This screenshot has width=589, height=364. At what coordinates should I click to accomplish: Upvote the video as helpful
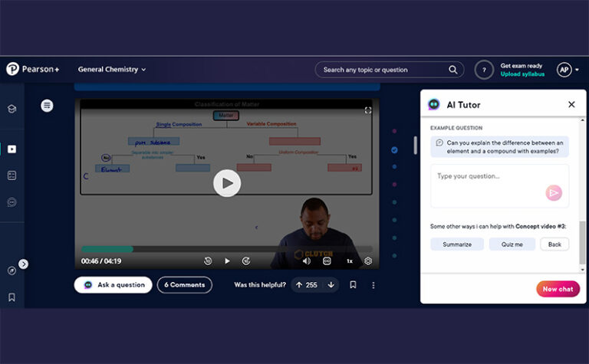[299, 285]
